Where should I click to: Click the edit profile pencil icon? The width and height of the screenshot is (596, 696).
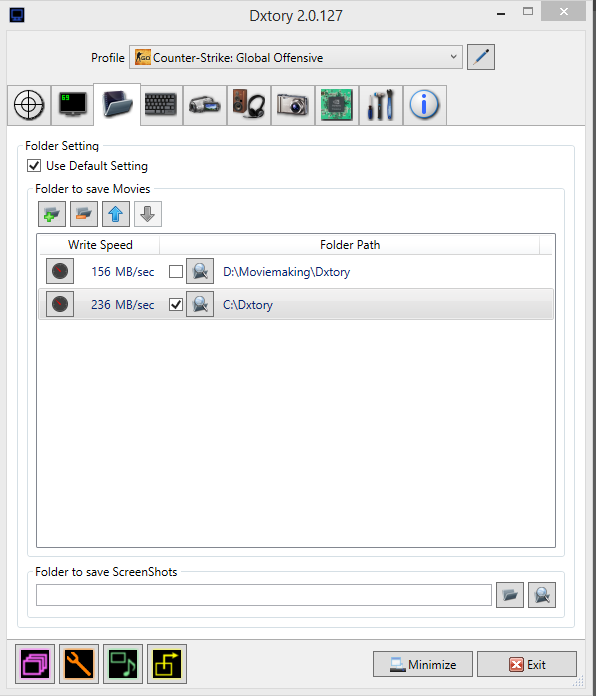(x=481, y=57)
